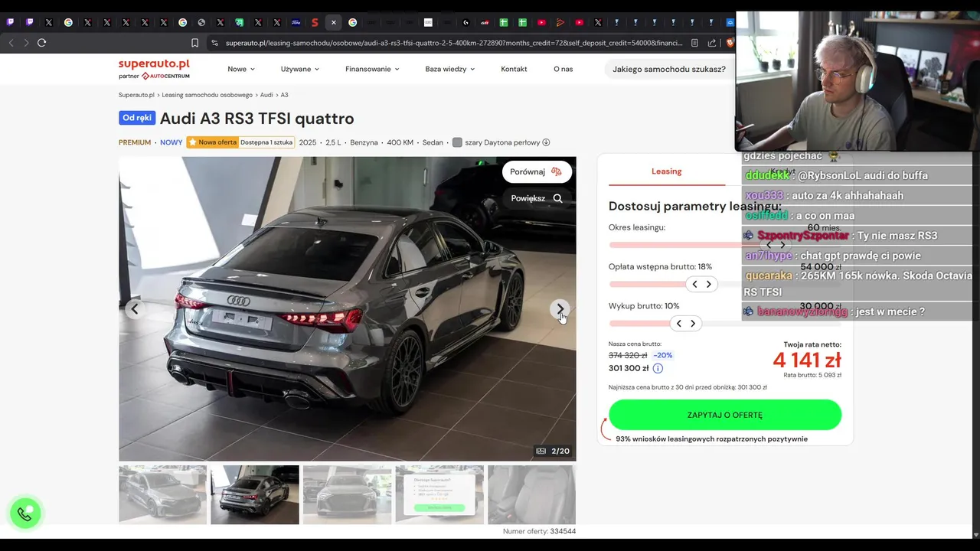980x551 pixels.
Task: Open the Finansowanie dropdown menu
Action: coord(372,69)
